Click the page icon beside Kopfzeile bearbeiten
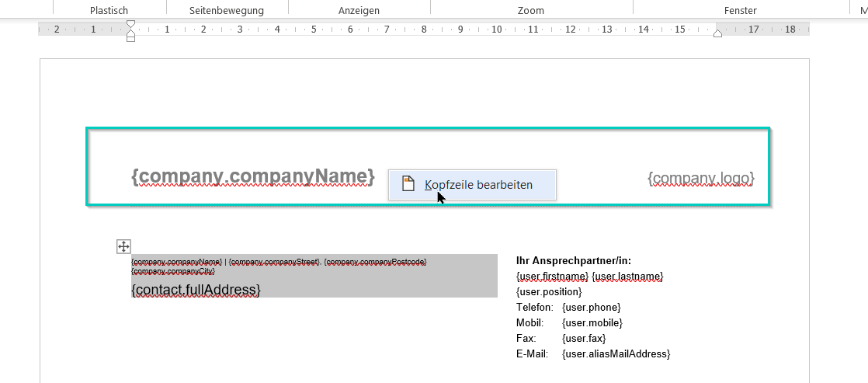 click(408, 184)
